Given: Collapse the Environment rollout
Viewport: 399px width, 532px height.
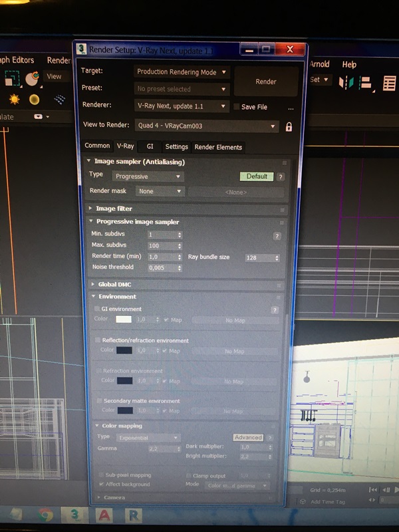Looking at the screenshot, I should (93, 296).
